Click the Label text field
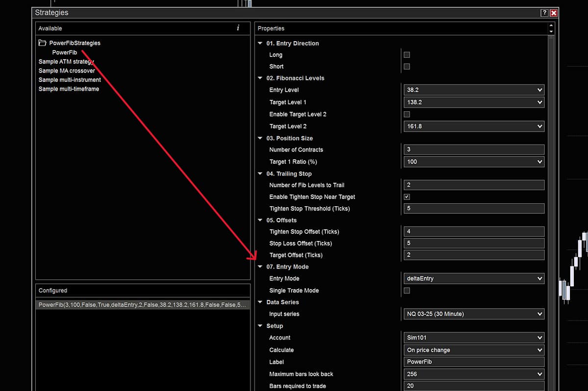Screen dimensions: 588x391 click(473, 362)
